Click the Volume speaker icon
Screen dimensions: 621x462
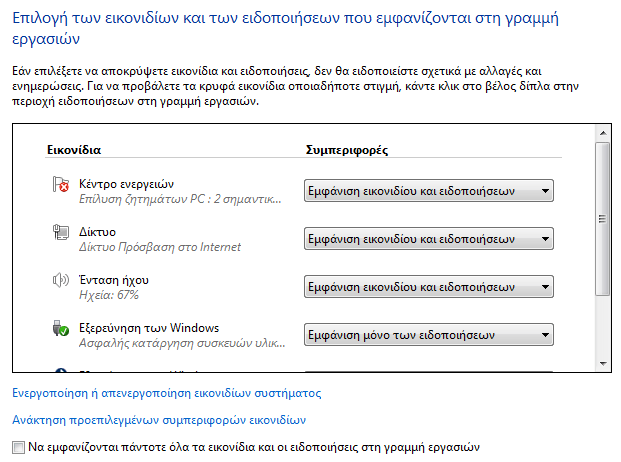59,282
